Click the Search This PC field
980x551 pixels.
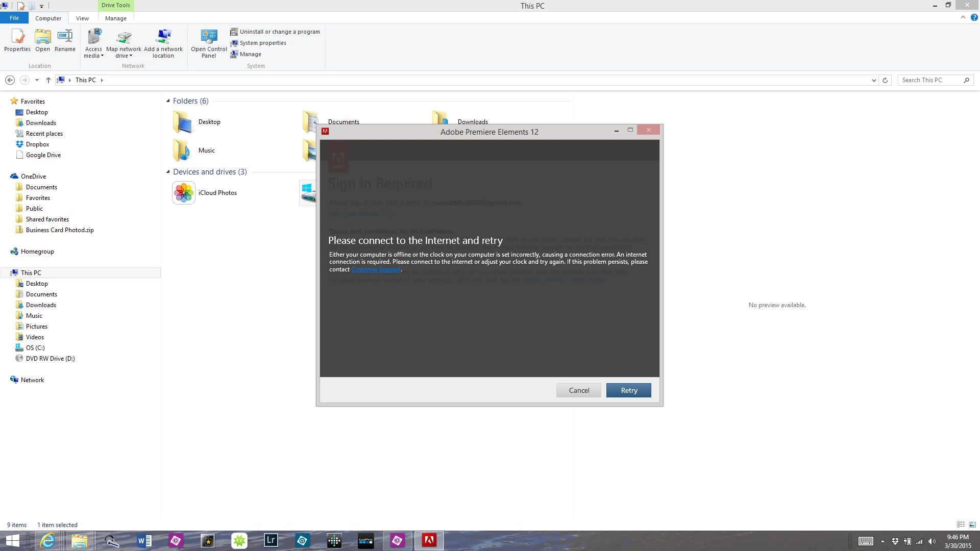click(930, 80)
